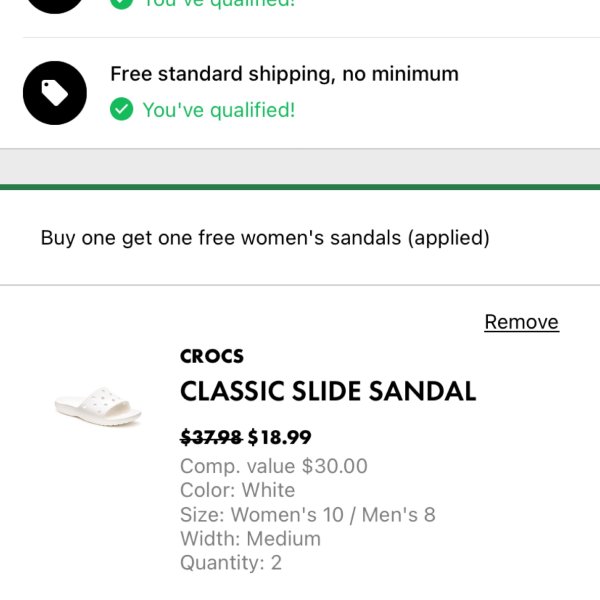Tap the partially visible You've qualified text at top

tap(219, 4)
